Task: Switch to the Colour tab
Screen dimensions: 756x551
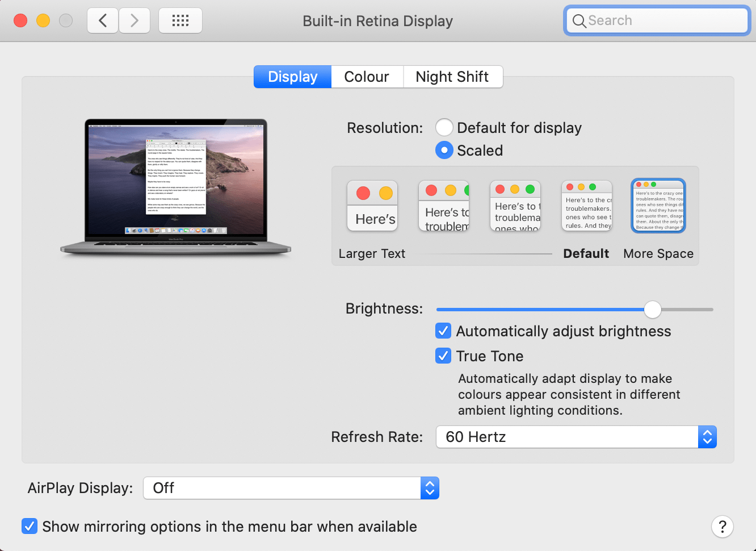Action: pos(367,76)
